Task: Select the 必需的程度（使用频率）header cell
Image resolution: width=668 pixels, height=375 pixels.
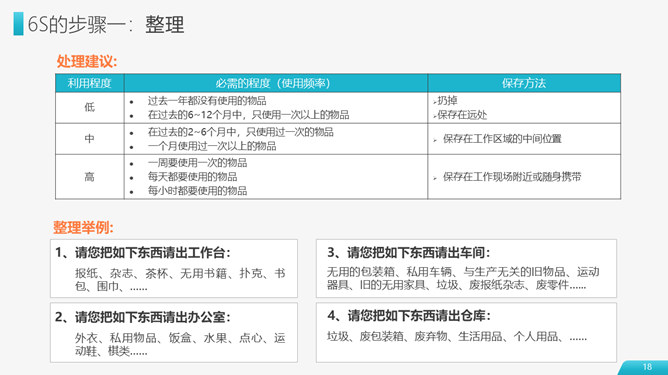Action: coord(276,83)
